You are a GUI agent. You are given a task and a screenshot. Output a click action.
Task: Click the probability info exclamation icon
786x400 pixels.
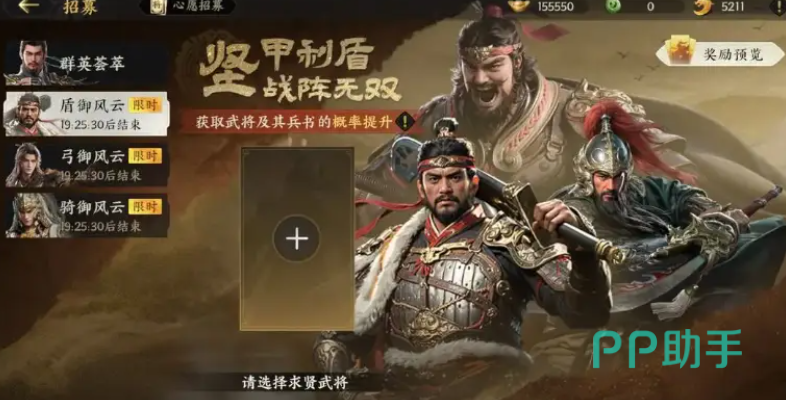[x=405, y=121]
